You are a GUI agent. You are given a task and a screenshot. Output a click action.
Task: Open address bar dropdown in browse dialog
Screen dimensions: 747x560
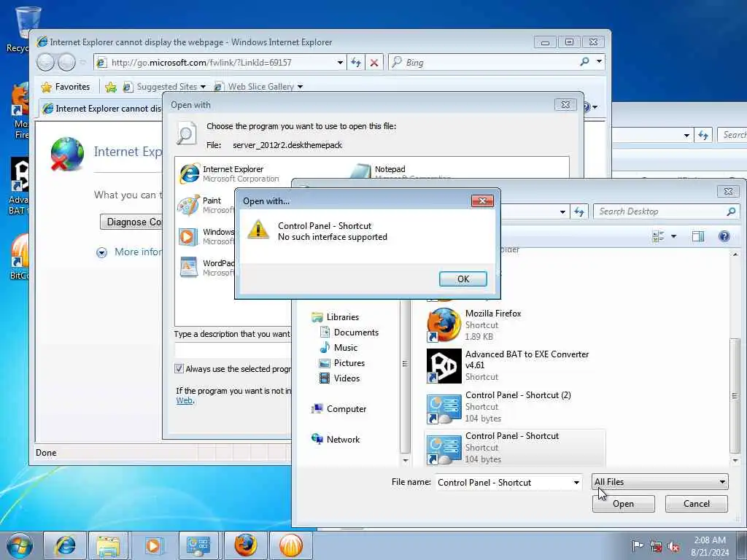click(x=562, y=212)
